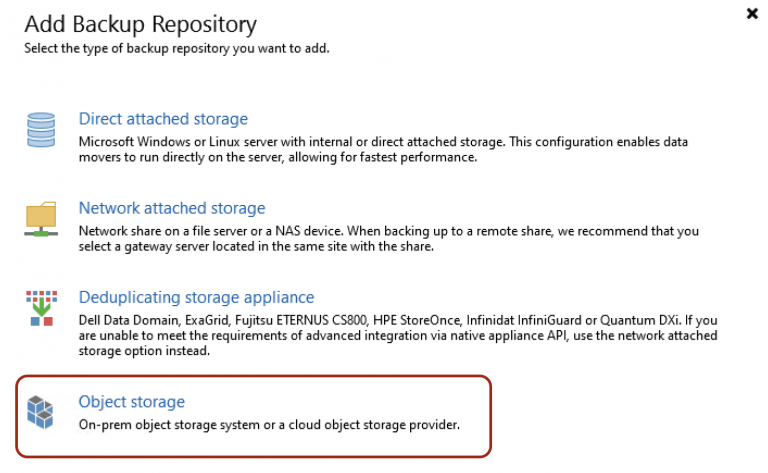Screen dimensions: 768x473
Task: Click the 'Dell Data Domain, ExaGrid' vendor line
Action: click(390, 319)
